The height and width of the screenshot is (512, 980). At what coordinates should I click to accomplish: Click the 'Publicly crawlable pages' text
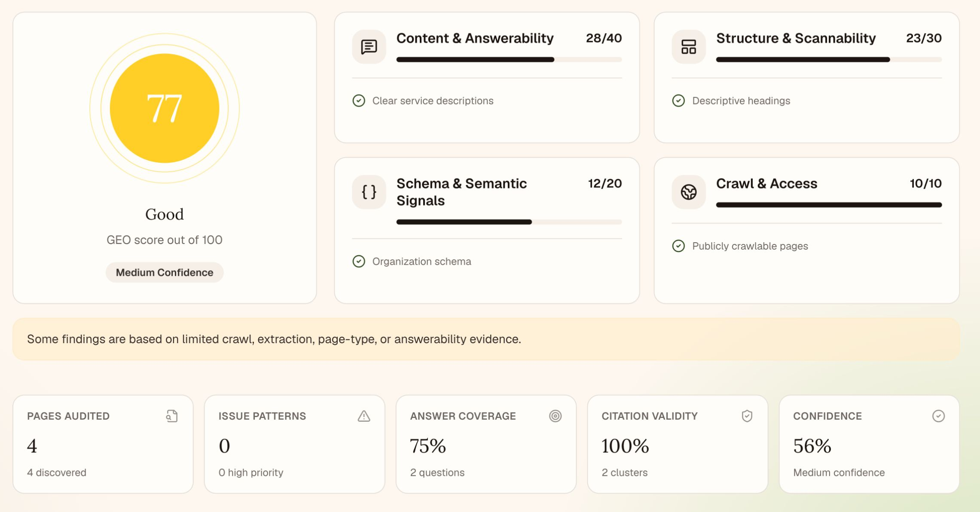750,246
